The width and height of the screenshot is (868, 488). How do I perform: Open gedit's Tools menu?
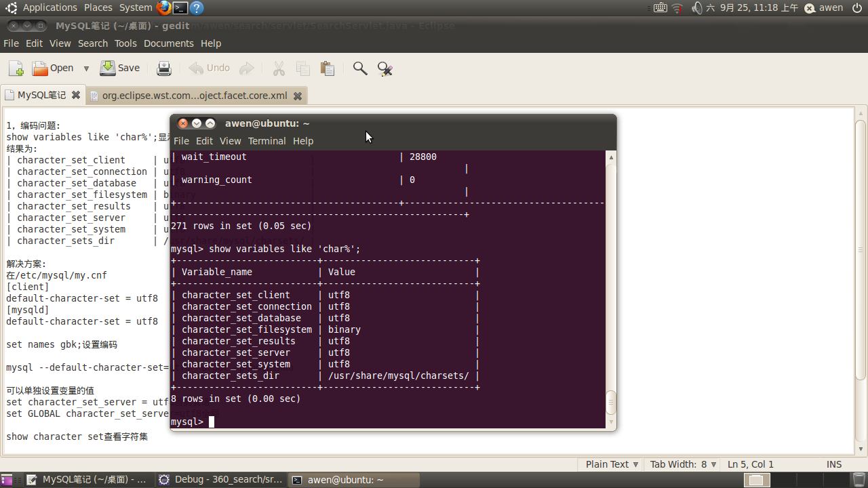pyautogui.click(x=125, y=43)
